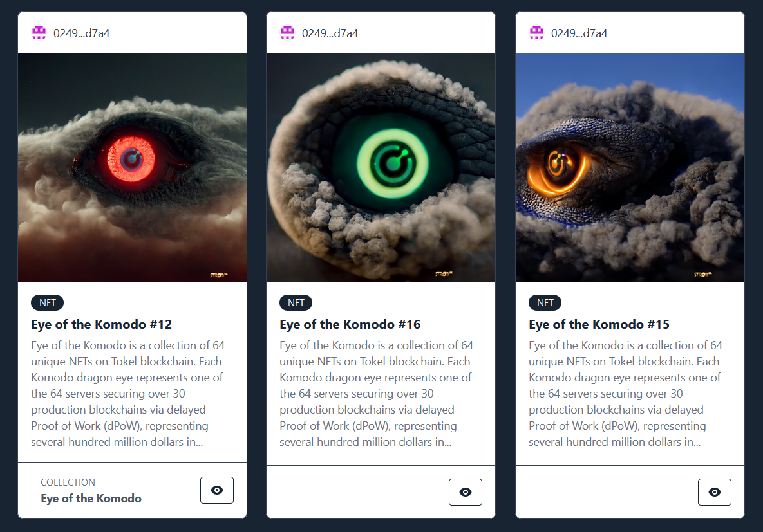Click the pink avatar icon on middle card

[x=288, y=33]
